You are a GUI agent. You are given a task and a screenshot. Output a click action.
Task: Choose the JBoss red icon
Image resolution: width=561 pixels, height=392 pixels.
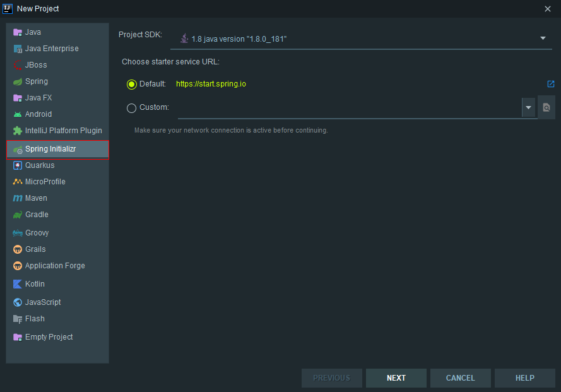point(18,65)
